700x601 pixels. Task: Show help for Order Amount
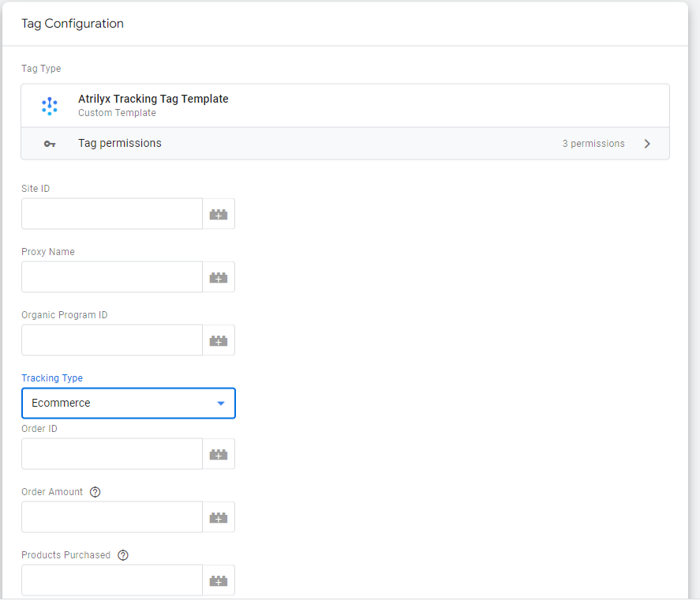[95, 492]
